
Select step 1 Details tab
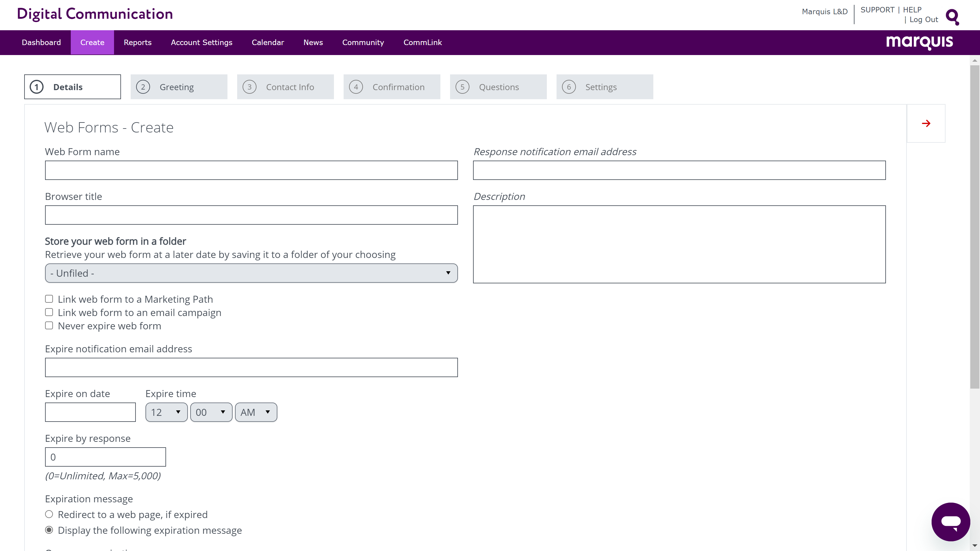[x=72, y=87]
